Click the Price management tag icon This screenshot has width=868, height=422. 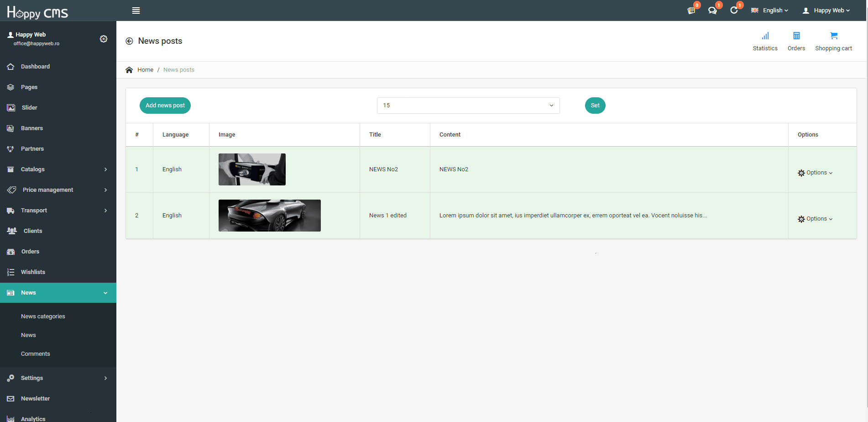[x=11, y=190]
